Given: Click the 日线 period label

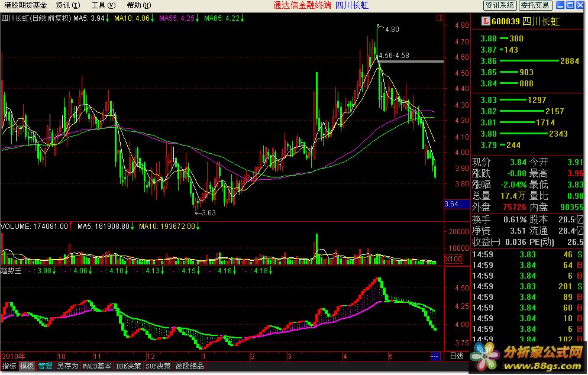Looking at the screenshot, I should coord(457,356).
